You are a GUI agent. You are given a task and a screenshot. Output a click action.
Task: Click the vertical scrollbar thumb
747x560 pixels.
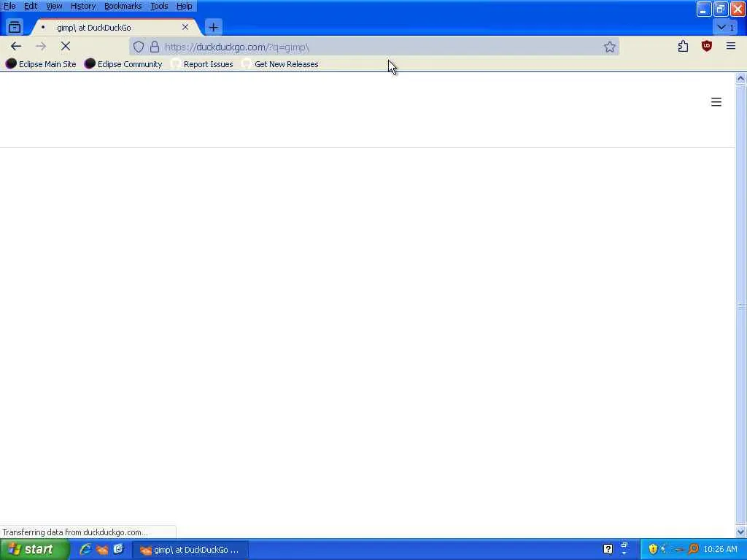(741, 306)
